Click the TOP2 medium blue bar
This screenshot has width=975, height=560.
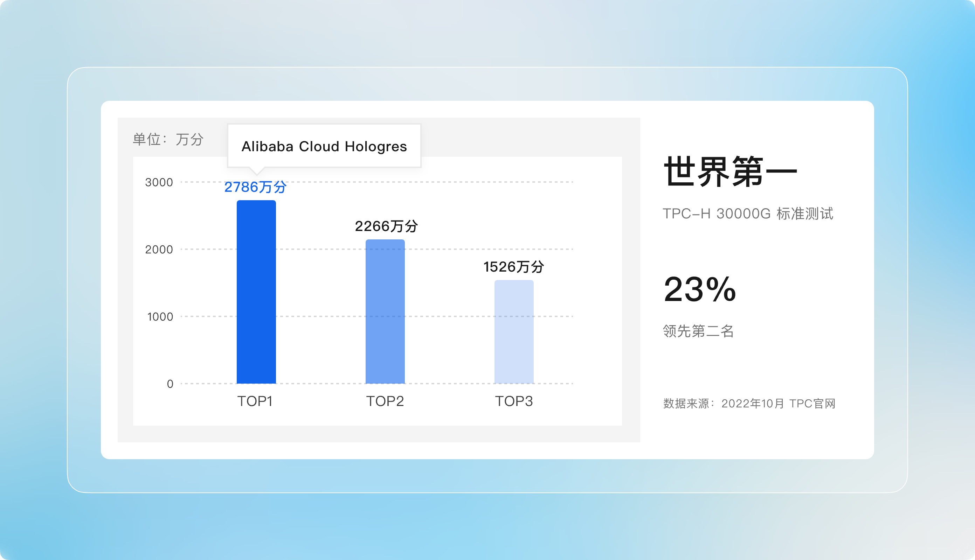(x=385, y=311)
